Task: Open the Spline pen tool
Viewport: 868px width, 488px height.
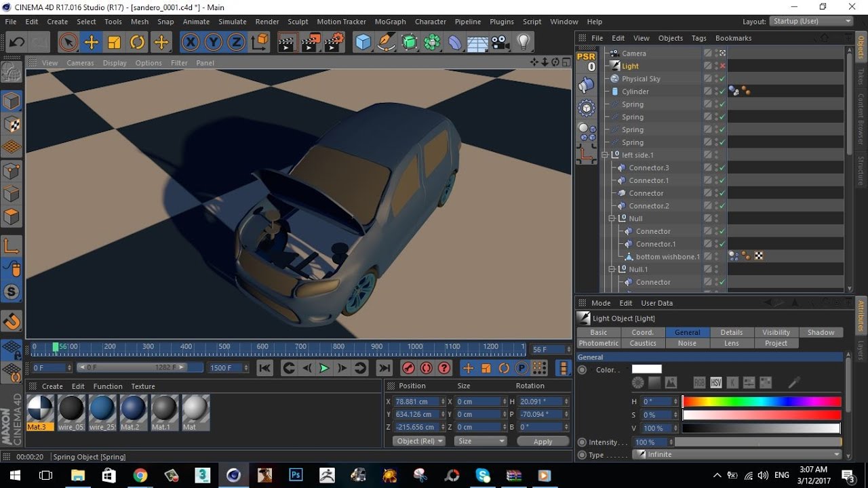Action: point(387,43)
